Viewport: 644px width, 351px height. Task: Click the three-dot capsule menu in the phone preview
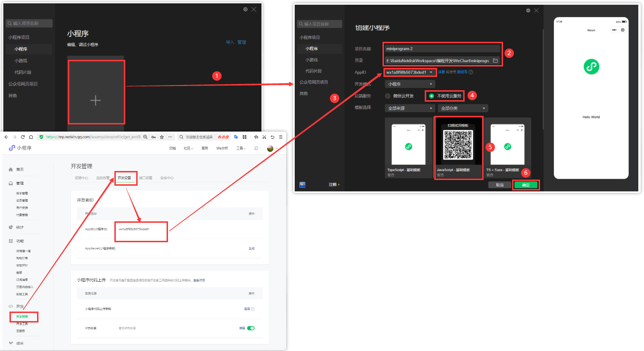pyautogui.click(x=614, y=29)
